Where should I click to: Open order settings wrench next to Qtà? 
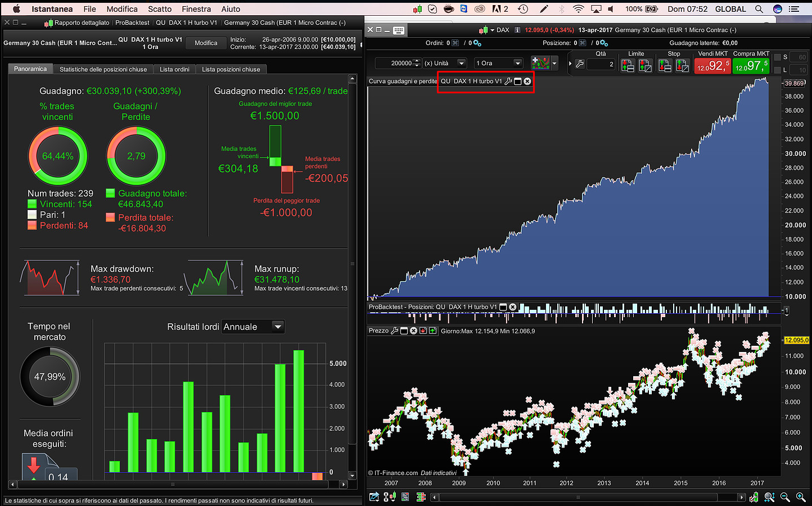pyautogui.click(x=580, y=64)
